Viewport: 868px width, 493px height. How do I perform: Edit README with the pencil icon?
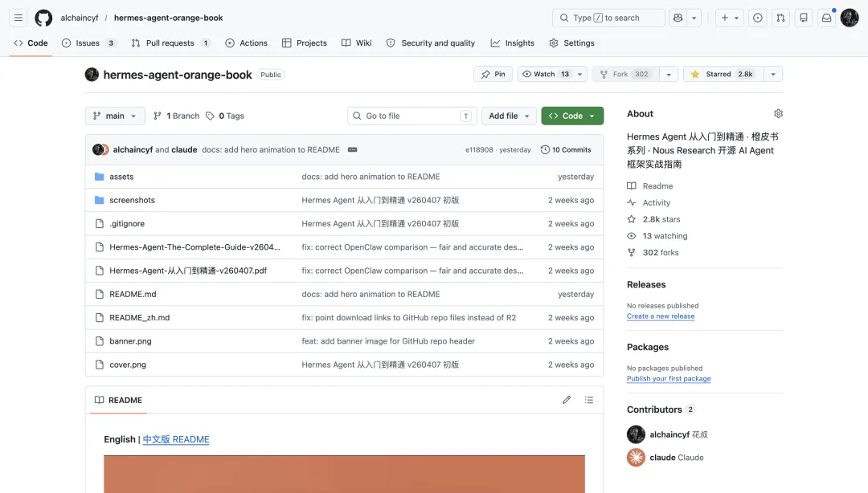click(x=567, y=400)
